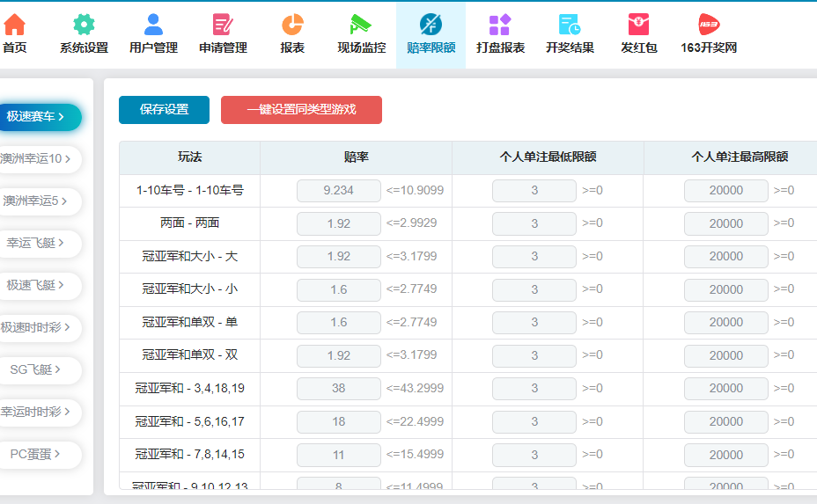The width and height of the screenshot is (817, 504).
Task: Open 现场监控 camera icon
Action: tap(361, 25)
